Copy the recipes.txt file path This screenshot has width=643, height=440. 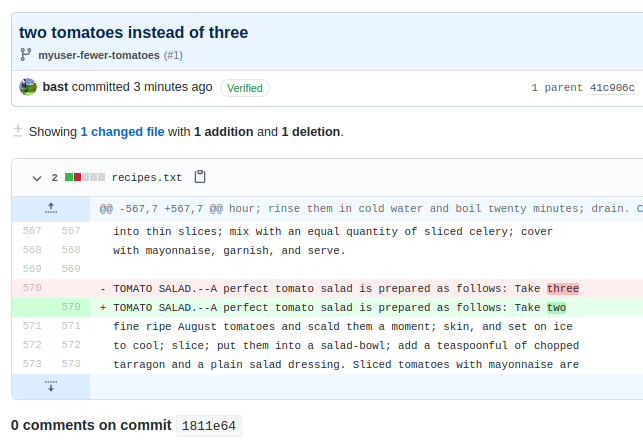point(200,177)
